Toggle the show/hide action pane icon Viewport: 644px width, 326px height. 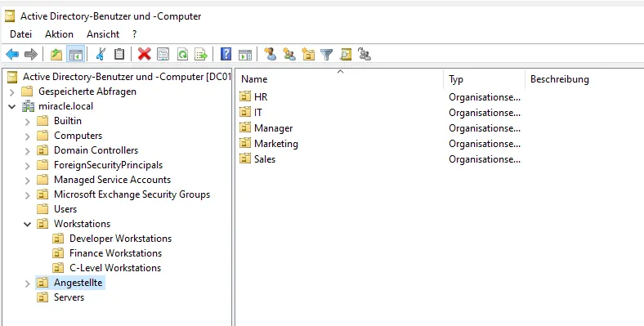[245, 54]
